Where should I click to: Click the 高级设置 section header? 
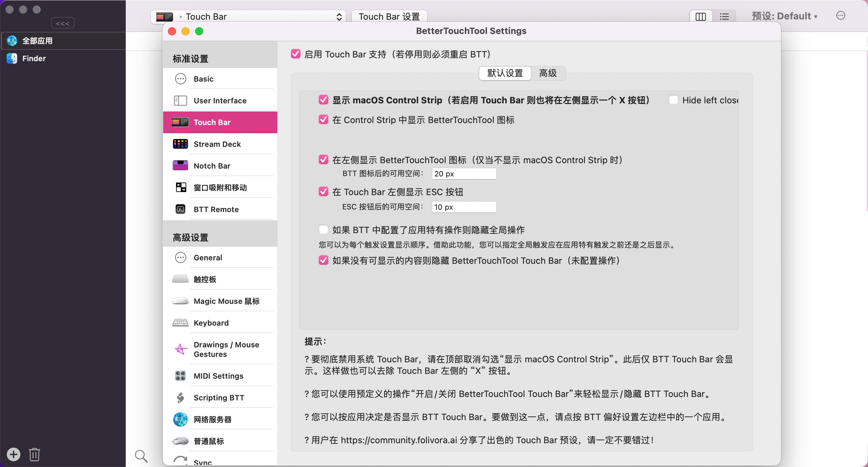point(190,238)
